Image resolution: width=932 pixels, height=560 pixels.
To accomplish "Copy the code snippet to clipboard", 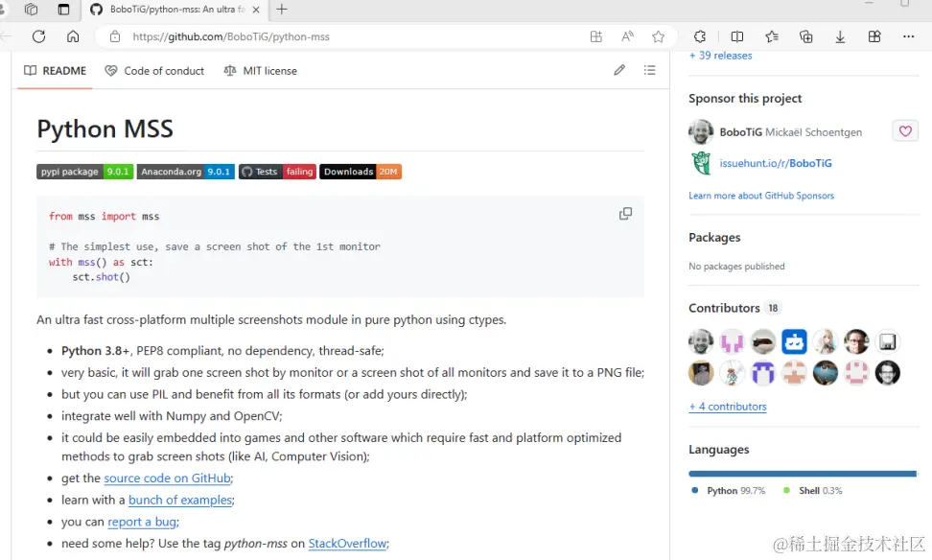I will (x=625, y=214).
